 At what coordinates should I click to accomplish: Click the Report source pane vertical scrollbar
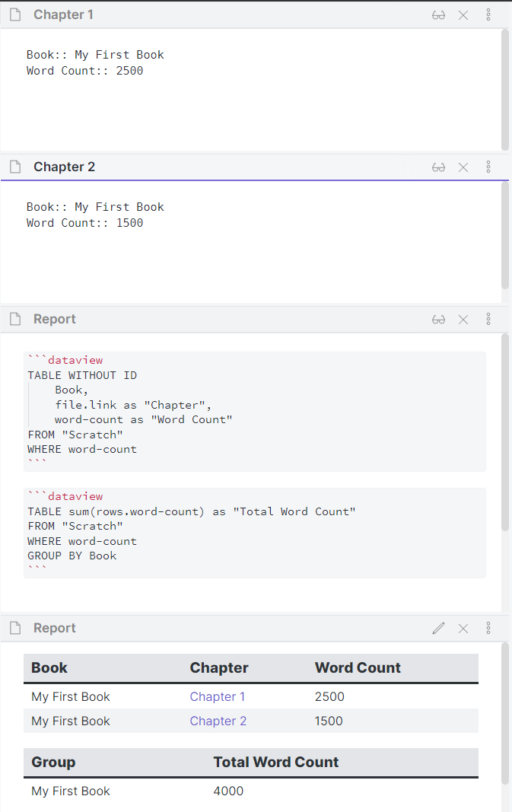pyautogui.click(x=505, y=434)
